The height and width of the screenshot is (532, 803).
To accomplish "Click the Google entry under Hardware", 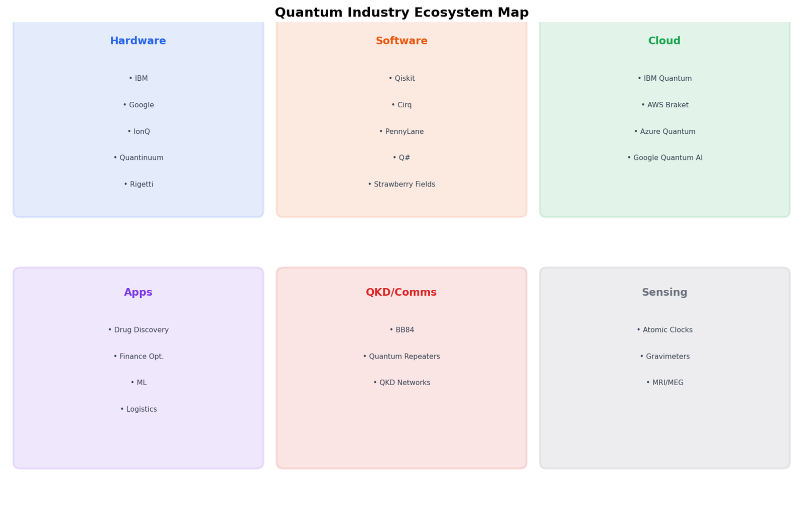I will (138, 105).
